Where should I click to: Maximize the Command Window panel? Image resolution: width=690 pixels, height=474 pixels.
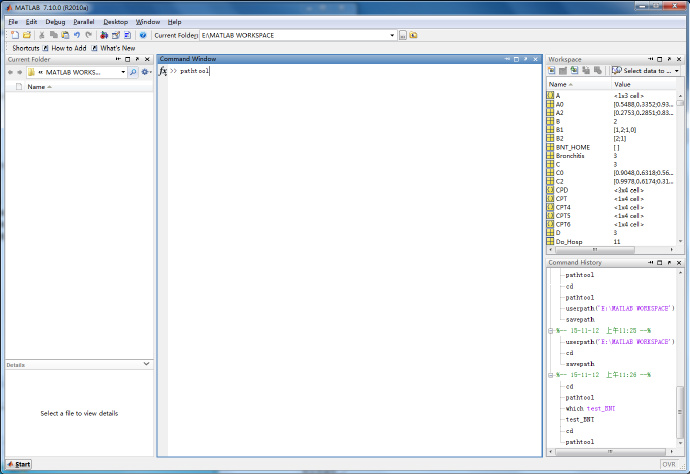516,59
